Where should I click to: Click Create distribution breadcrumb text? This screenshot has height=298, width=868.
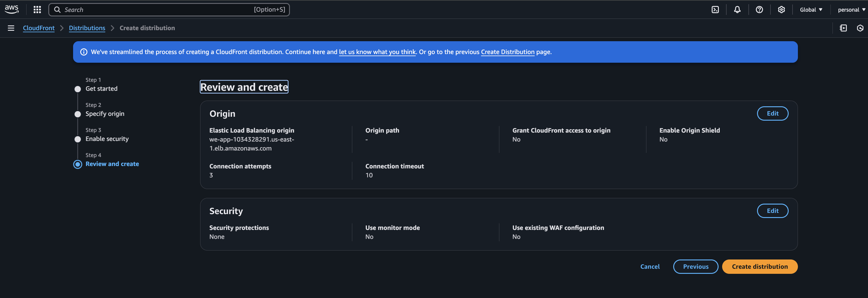pyautogui.click(x=147, y=28)
